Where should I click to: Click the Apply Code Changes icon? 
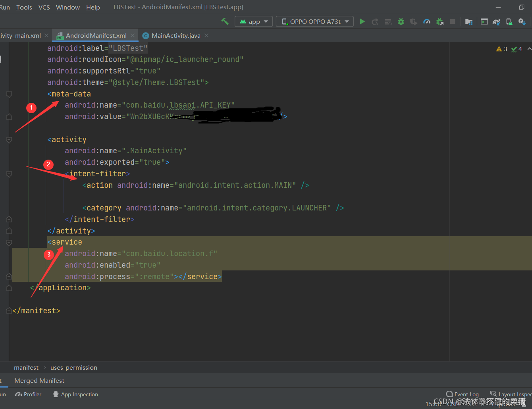388,21
